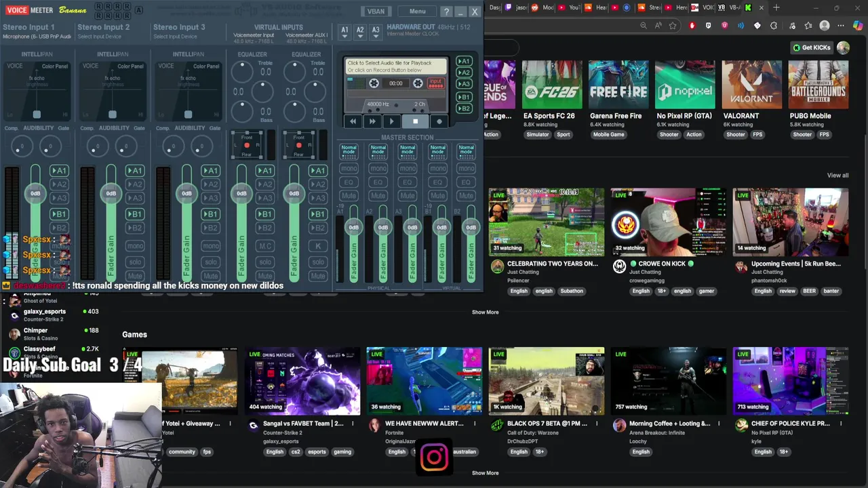Open browser settings three-dots menu
This screenshot has height=488, width=868.
841,26
